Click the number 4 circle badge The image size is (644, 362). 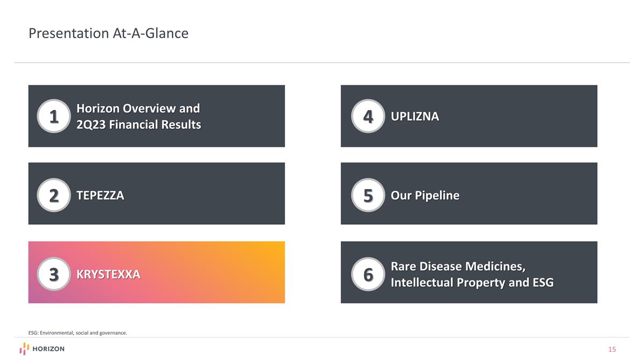(368, 116)
